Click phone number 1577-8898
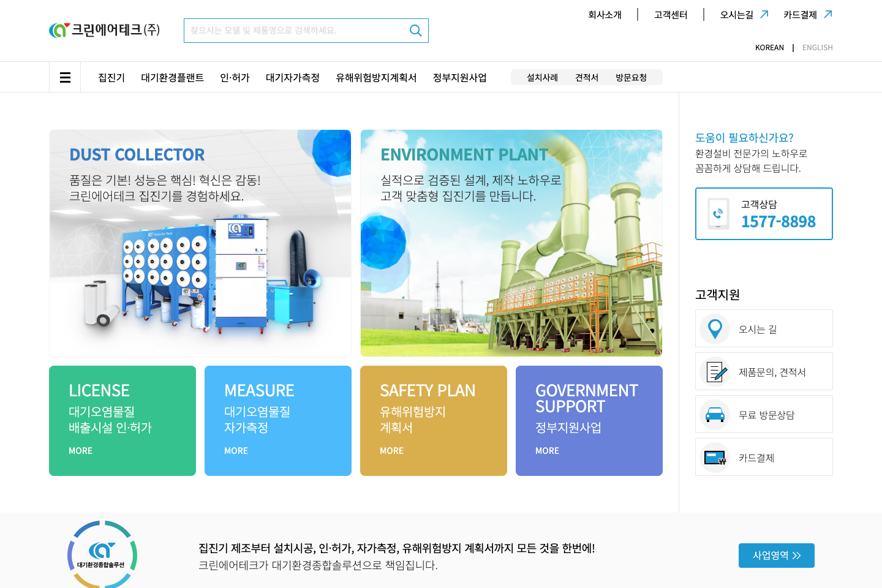Viewport: 882px width, 588px height. point(778,222)
